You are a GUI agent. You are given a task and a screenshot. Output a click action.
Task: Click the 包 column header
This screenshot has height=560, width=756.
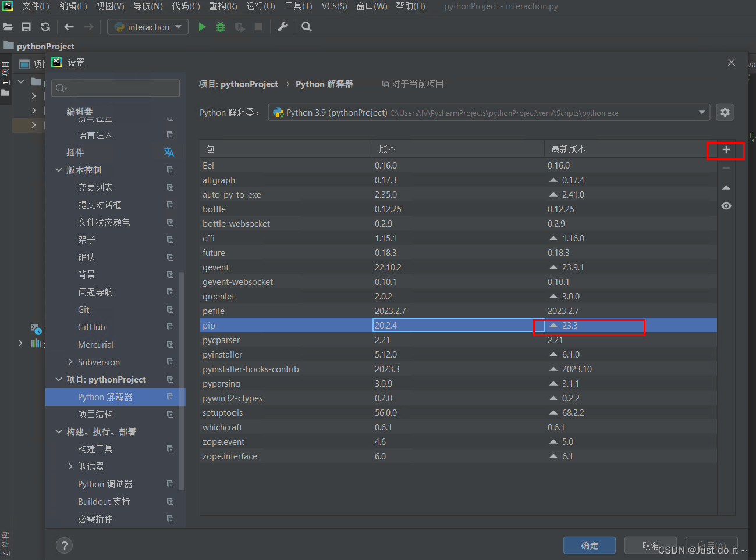pos(286,149)
